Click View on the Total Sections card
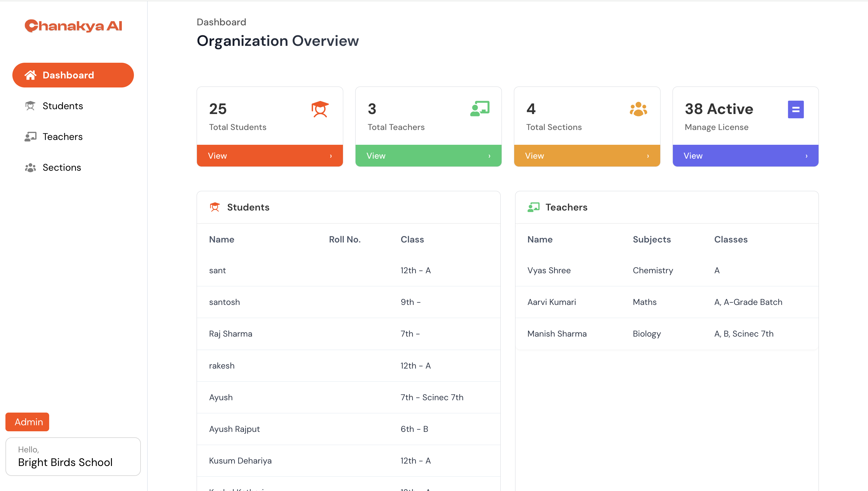868x491 pixels. point(587,156)
